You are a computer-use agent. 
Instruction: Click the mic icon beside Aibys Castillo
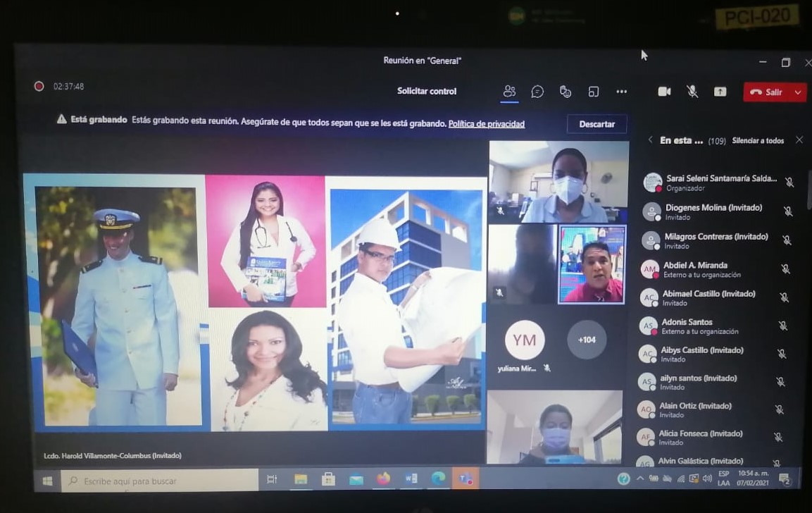[782, 354]
